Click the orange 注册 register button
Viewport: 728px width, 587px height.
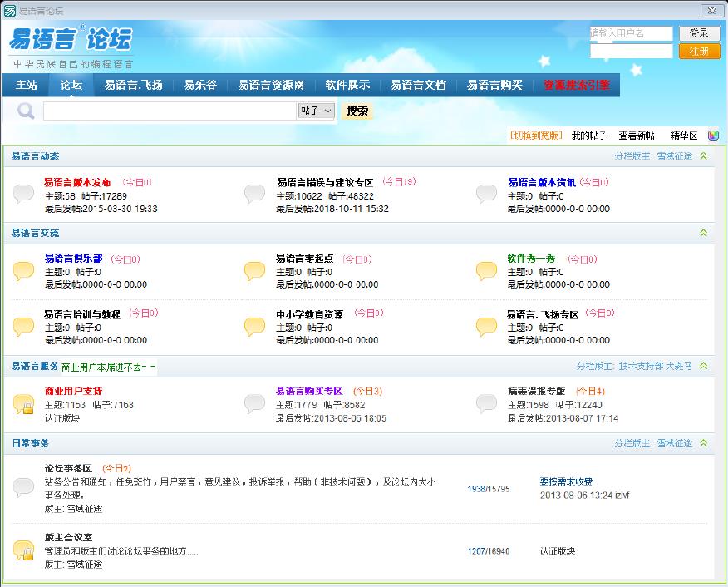[699, 51]
